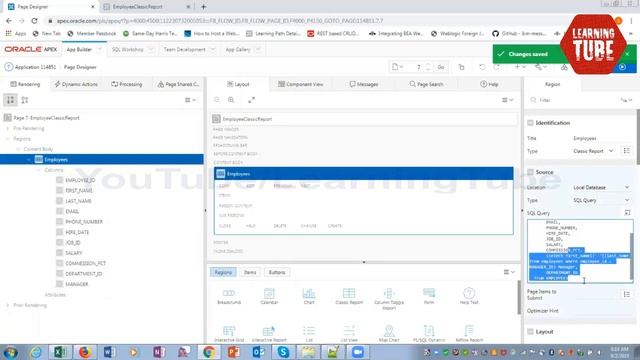Click the Application 114851 breadcrumb link
Image resolution: width=640 pixels, height=360 pixels.
35,67
